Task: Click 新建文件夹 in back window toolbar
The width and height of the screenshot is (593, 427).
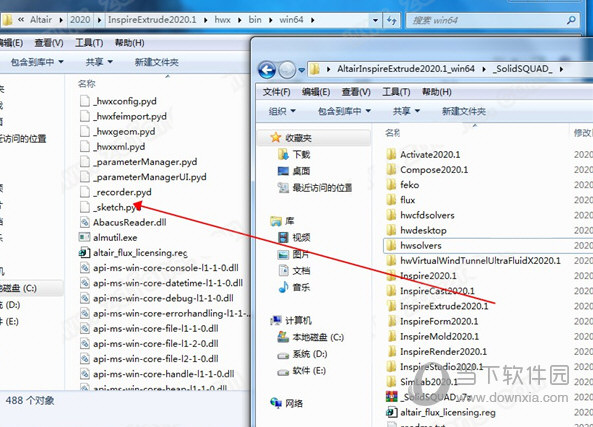Action: coord(157,62)
